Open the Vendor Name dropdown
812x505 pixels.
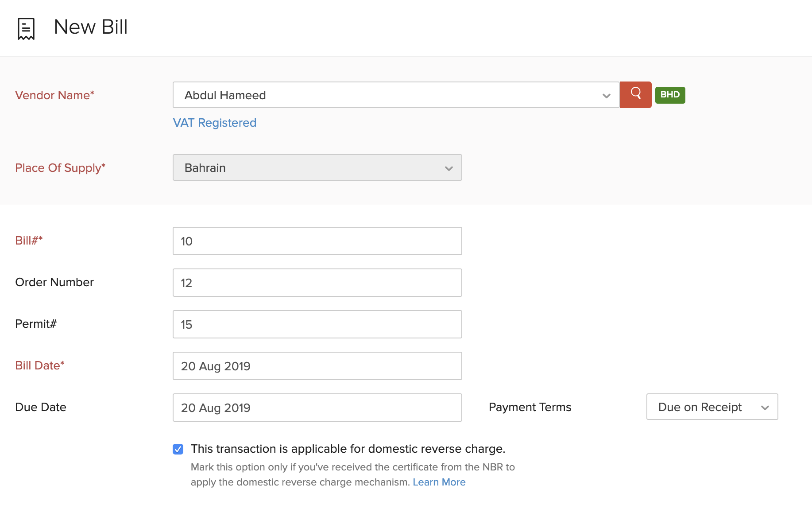390,95
